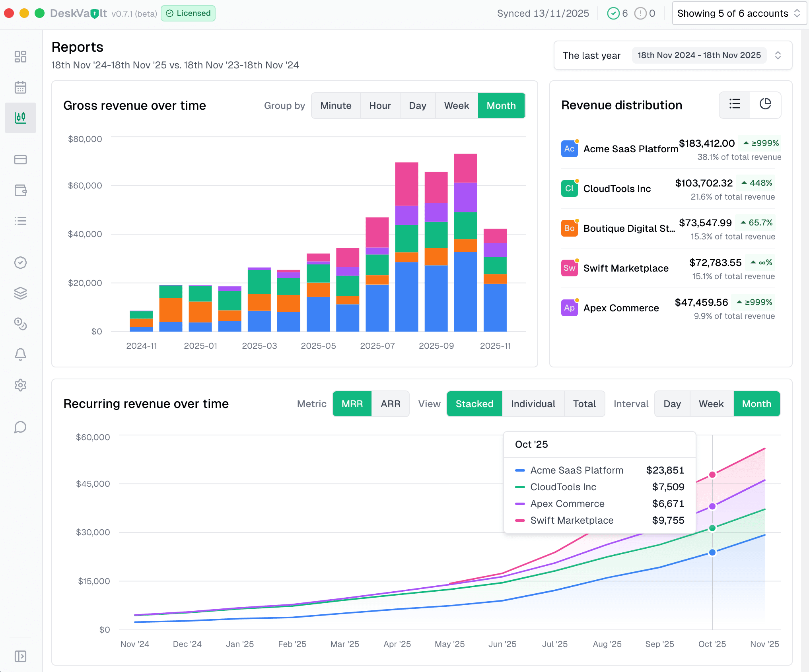Open the accounts dropdown showing 5 of 6
The image size is (809, 672).
[739, 13]
